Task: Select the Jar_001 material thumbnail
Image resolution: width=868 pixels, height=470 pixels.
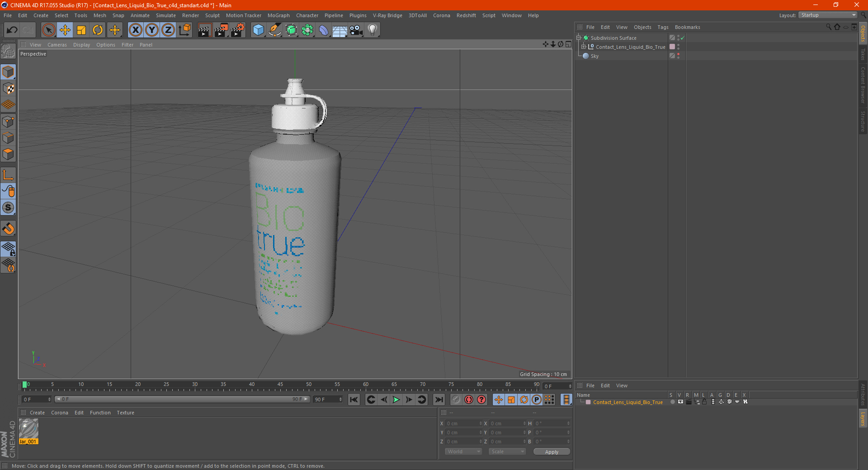Action: pos(28,429)
